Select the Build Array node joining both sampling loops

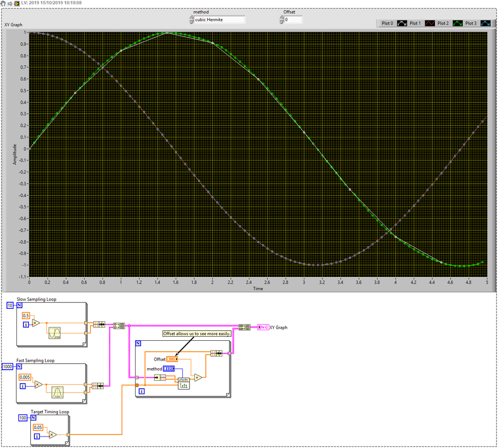[x=119, y=326]
